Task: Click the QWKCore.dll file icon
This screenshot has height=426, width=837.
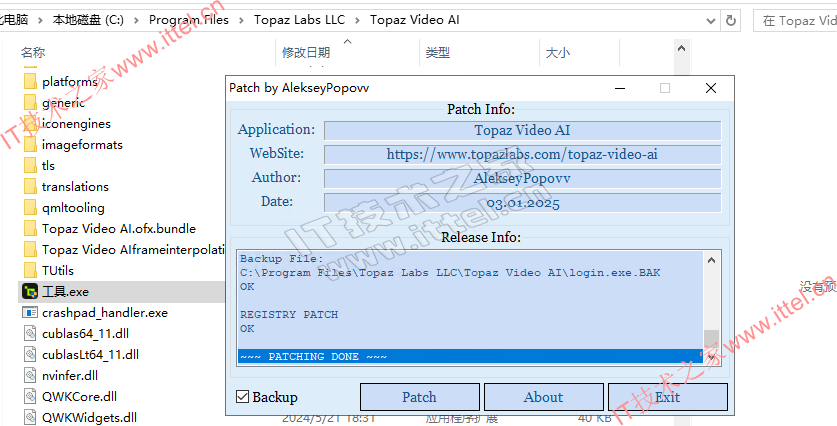Action: tap(30, 397)
